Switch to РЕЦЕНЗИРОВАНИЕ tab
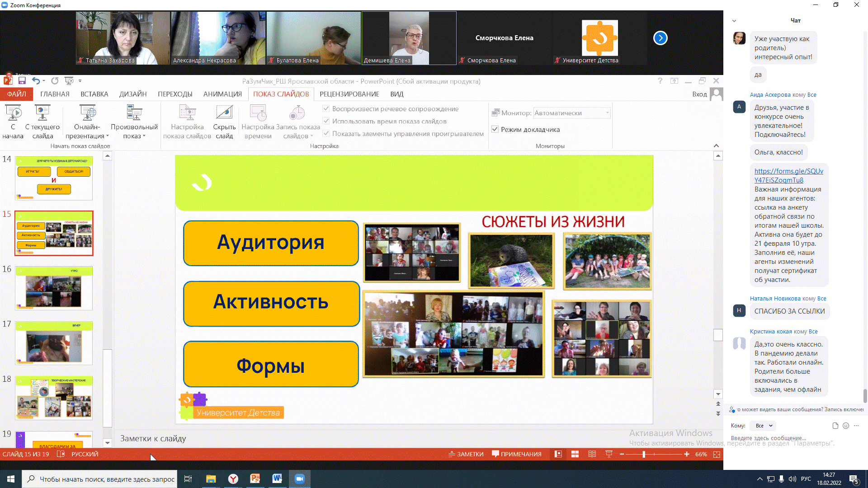This screenshot has height=488, width=868. (349, 94)
